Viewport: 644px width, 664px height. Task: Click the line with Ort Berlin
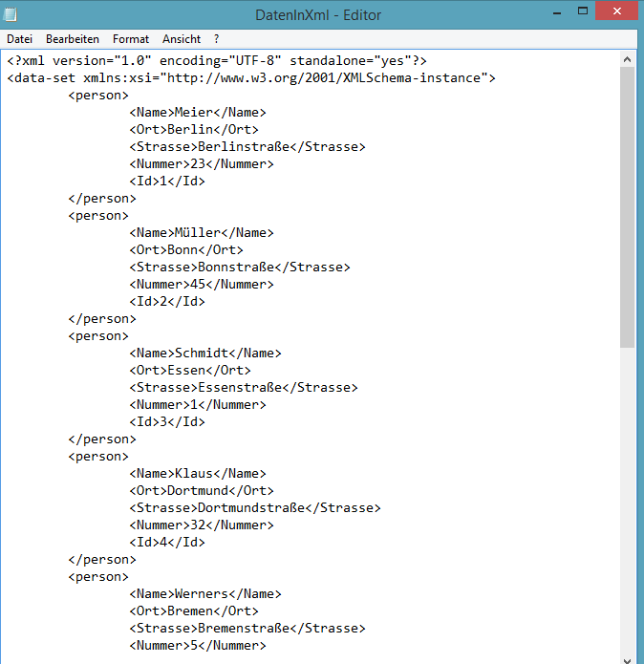coord(194,130)
